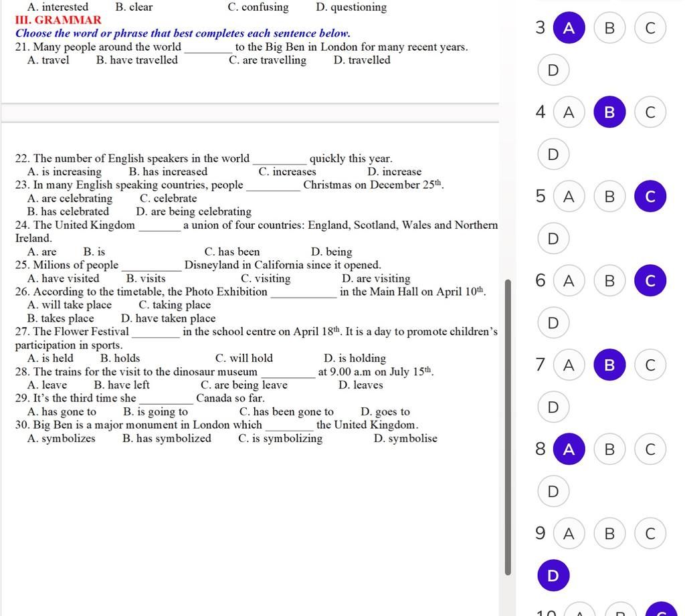Click option 'D. symbolise' in question 30
This screenshot has width=685, height=616.
tap(405, 439)
